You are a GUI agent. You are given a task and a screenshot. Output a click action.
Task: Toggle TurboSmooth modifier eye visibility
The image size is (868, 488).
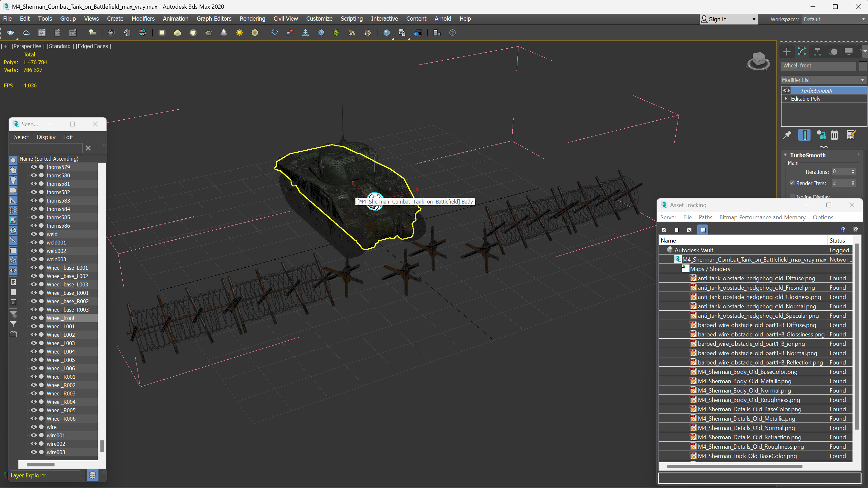pos(786,90)
